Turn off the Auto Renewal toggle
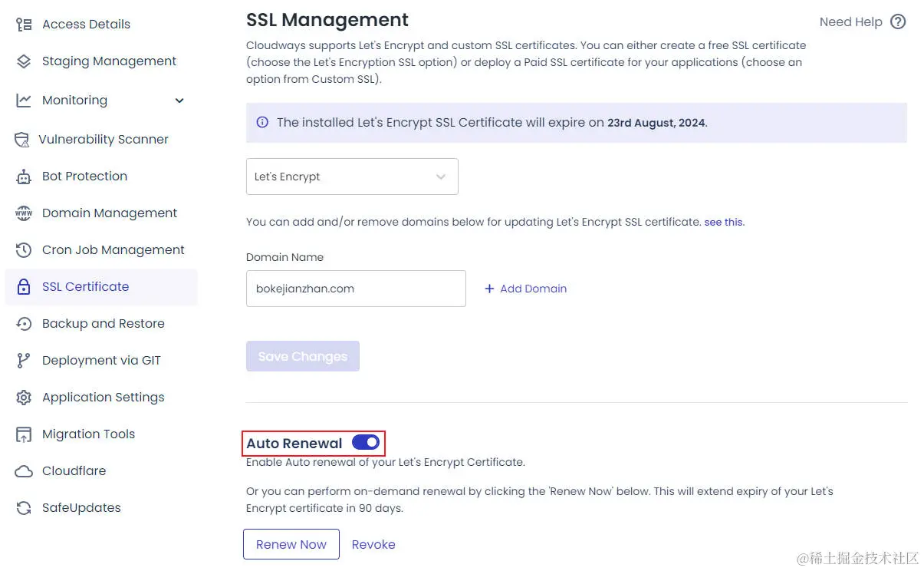Image resolution: width=924 pixels, height=571 pixels. click(x=366, y=443)
